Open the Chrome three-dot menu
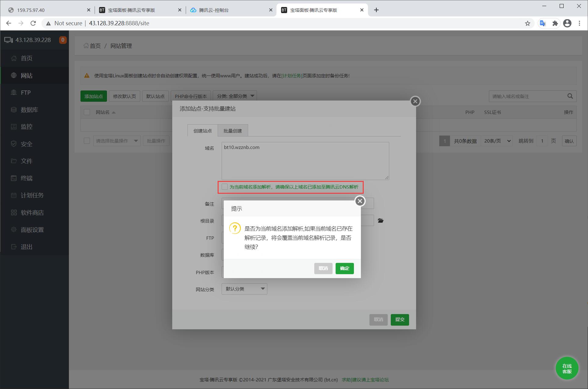The image size is (588, 389). pos(579,23)
